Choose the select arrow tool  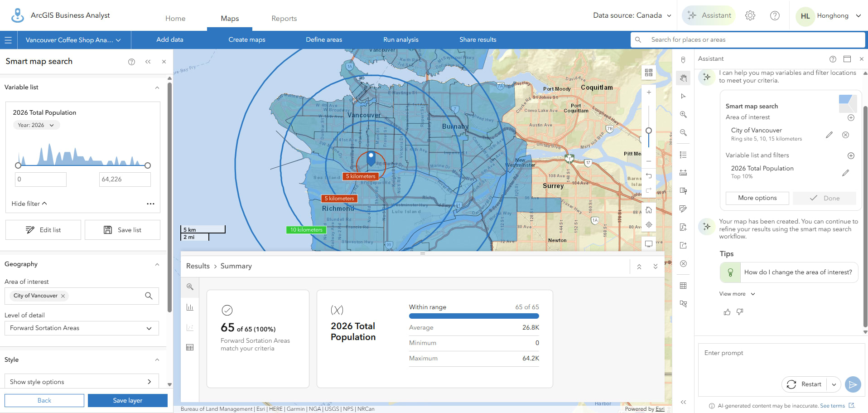[x=683, y=96]
